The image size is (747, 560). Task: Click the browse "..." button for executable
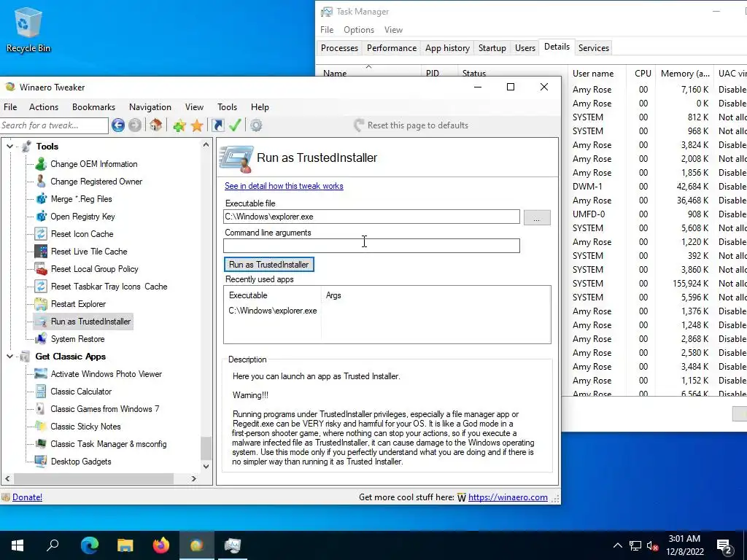(537, 217)
